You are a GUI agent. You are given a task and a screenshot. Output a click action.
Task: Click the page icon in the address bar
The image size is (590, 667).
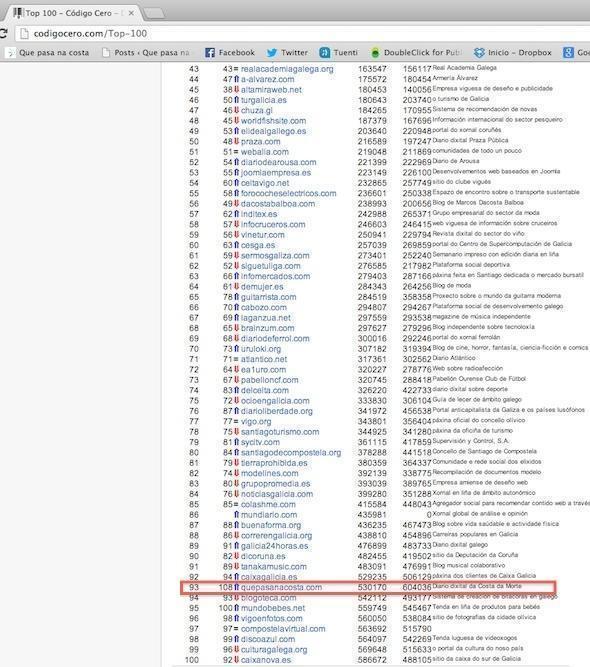tap(24, 34)
